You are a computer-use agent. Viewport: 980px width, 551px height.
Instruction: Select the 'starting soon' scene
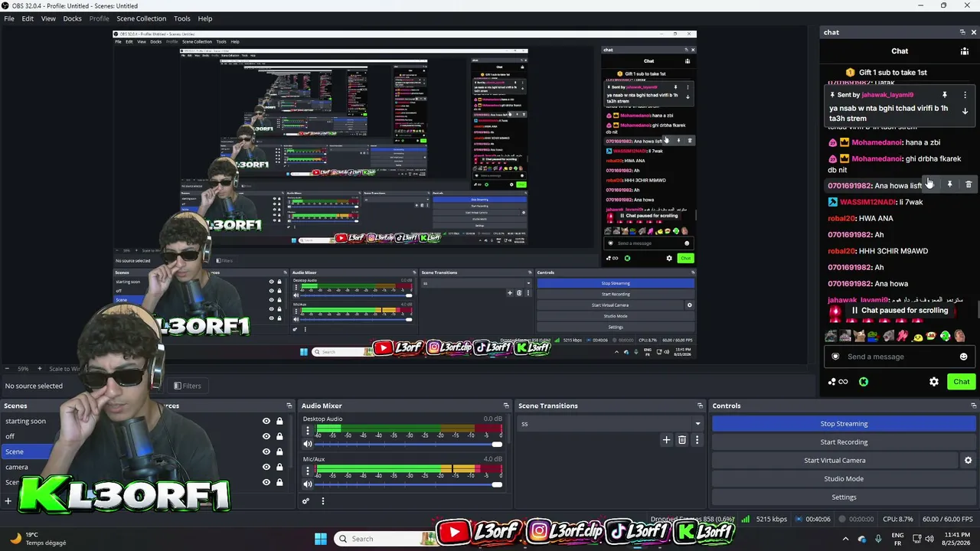coord(25,421)
